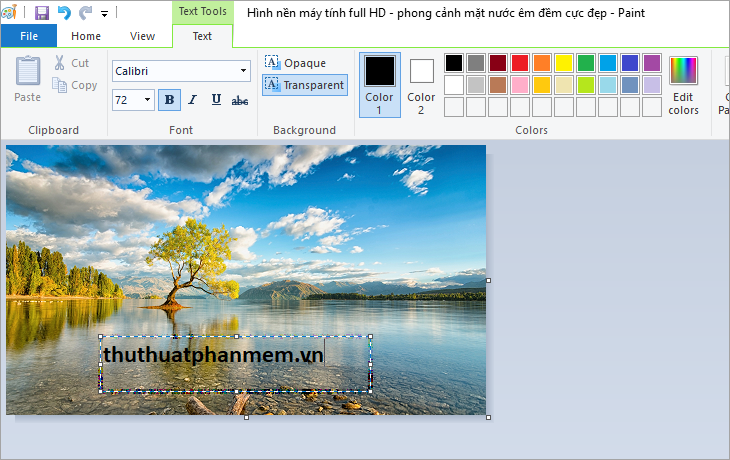
Task: Select the Color 1 foreground box
Action: point(379,85)
